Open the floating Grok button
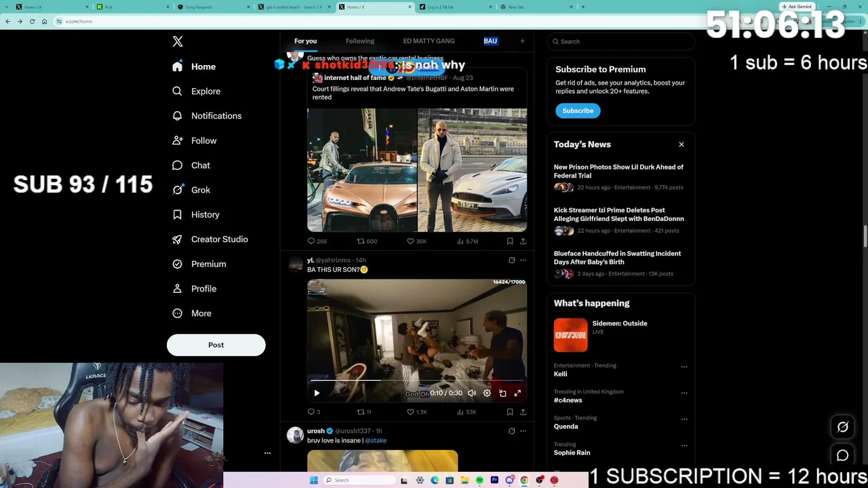868x488 pixels. click(843, 427)
